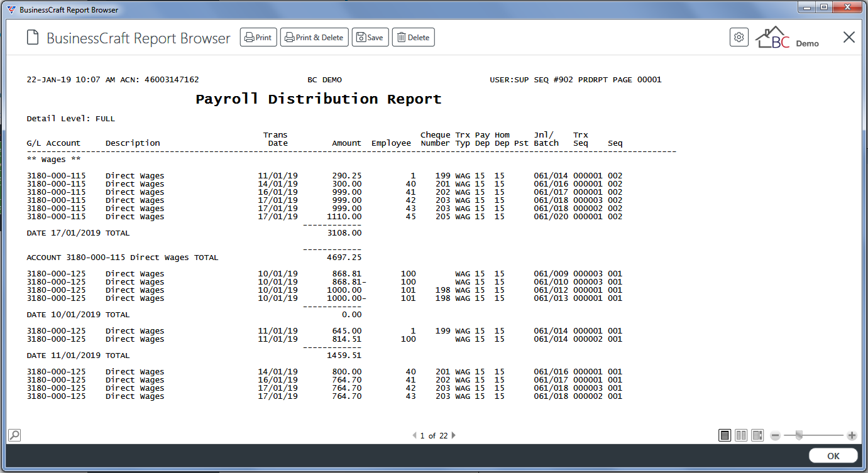Viewport: 868px width, 473px height.
Task: Zoom out with minus icon
Action: [x=776, y=435]
